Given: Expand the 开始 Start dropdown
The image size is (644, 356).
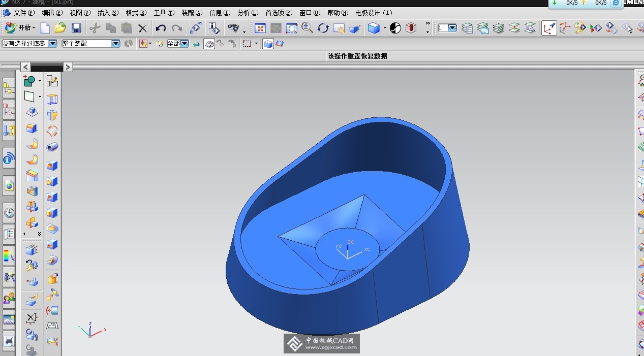Looking at the screenshot, I should tap(20, 28).
